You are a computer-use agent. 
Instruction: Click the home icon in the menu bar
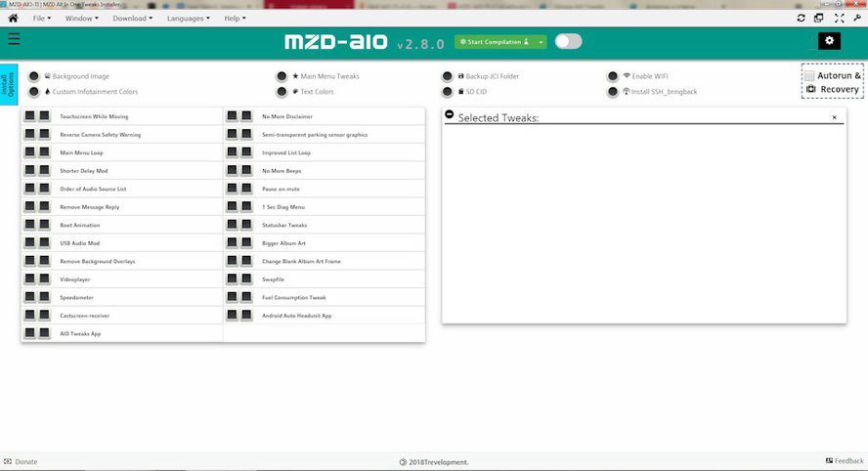(x=13, y=18)
